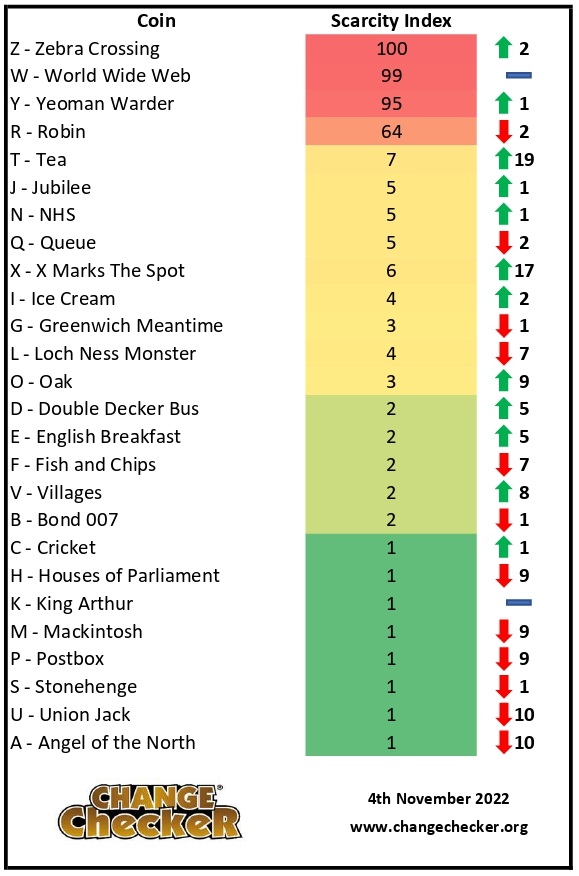Viewport: 579px width, 876px height.
Task: Click the blue dash in King Arthur row
Action: point(519,602)
